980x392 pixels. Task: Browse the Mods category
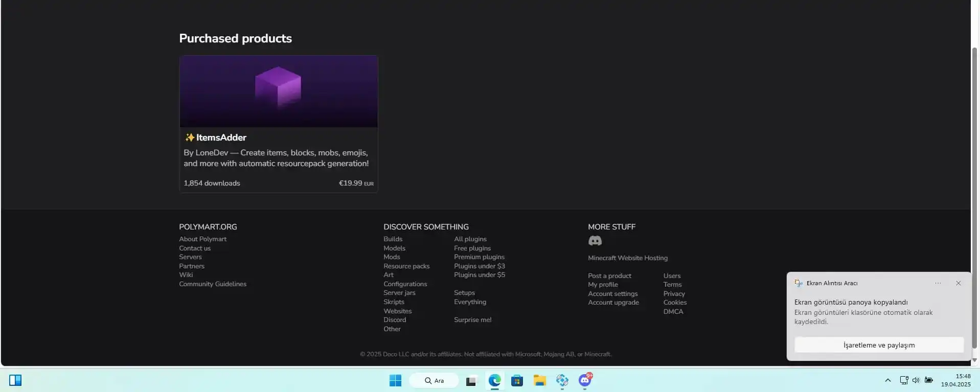[x=392, y=257]
